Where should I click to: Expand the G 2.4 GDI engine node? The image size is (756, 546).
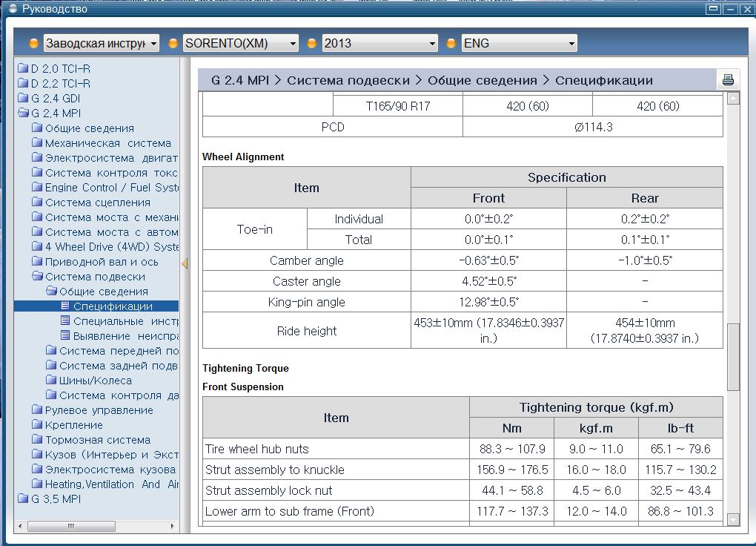(56, 99)
